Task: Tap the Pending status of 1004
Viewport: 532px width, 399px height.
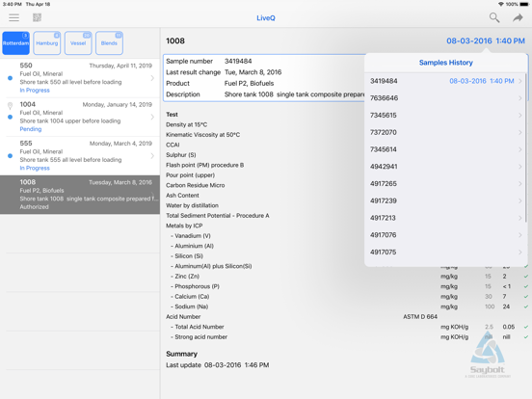Action: [31, 129]
